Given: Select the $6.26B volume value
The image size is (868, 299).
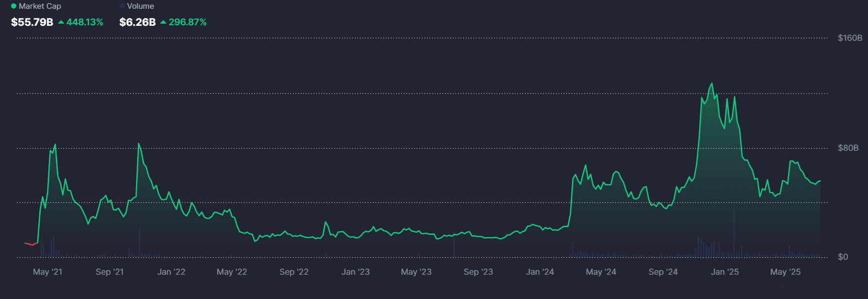Looking at the screenshot, I should click(137, 22).
